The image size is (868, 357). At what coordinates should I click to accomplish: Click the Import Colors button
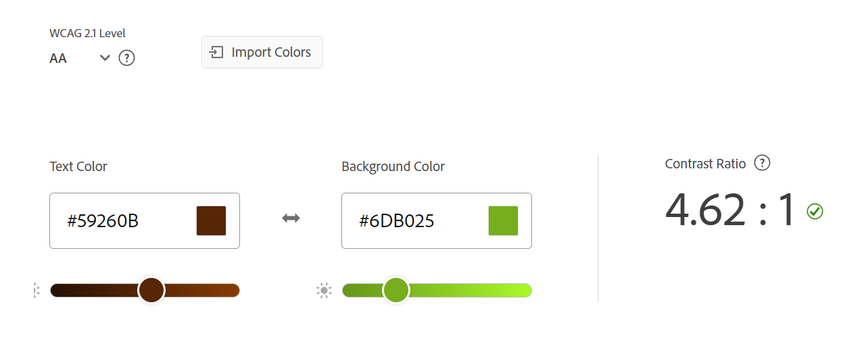pos(262,52)
